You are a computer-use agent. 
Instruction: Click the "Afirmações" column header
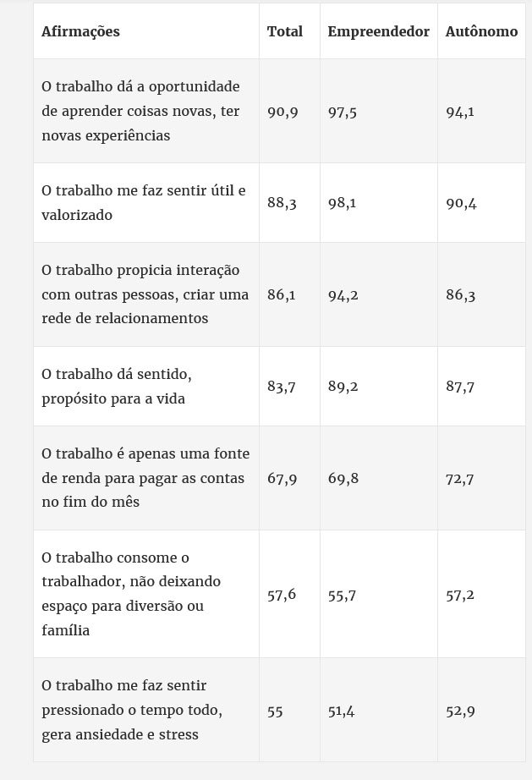[x=80, y=31]
